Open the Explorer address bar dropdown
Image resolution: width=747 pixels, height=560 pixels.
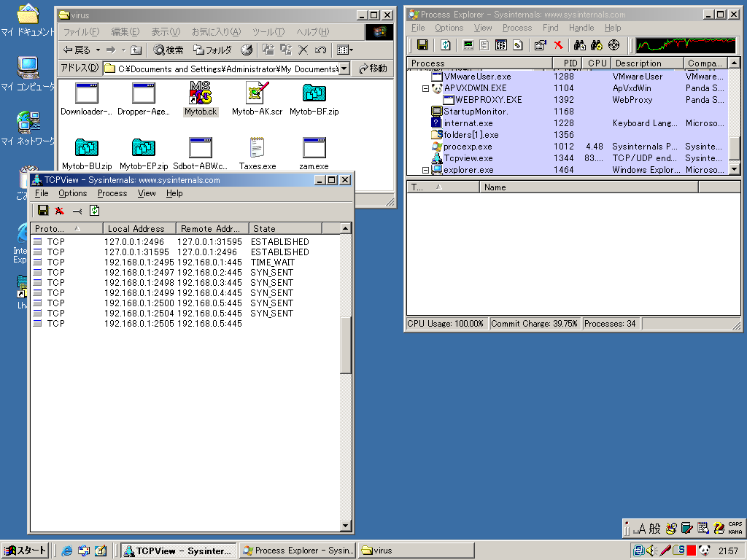pyautogui.click(x=344, y=69)
